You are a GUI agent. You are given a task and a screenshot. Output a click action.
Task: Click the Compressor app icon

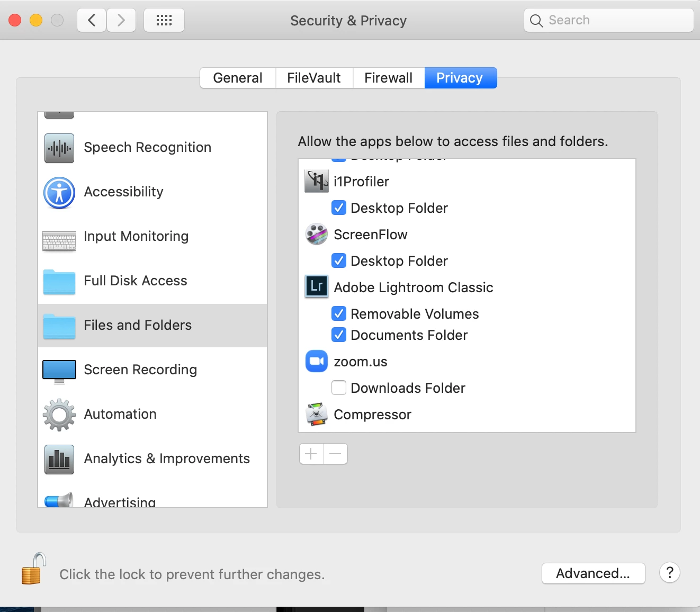coord(317,414)
